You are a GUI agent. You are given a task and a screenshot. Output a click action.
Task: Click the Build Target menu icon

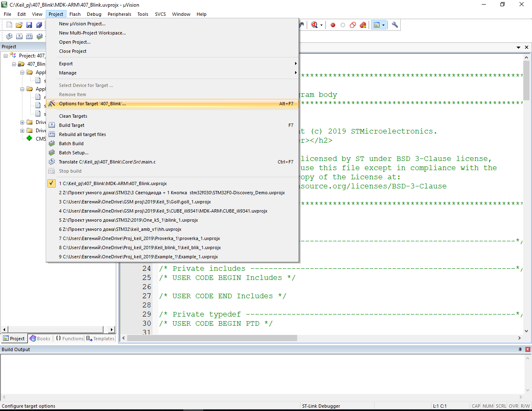click(52, 125)
